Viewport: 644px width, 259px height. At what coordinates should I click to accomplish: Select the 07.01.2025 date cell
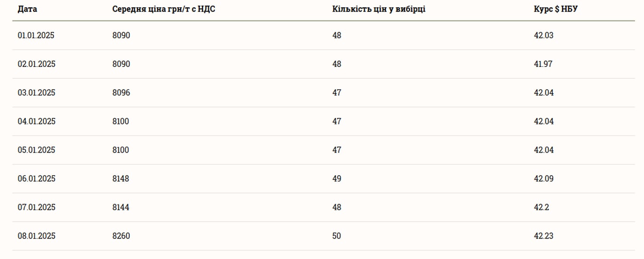(x=36, y=207)
